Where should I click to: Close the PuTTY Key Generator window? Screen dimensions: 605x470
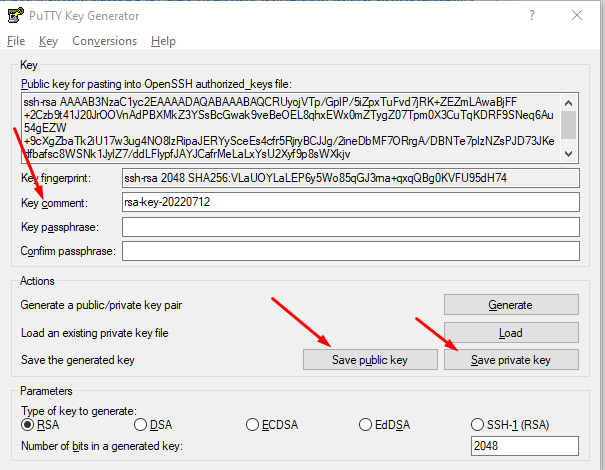(x=577, y=15)
